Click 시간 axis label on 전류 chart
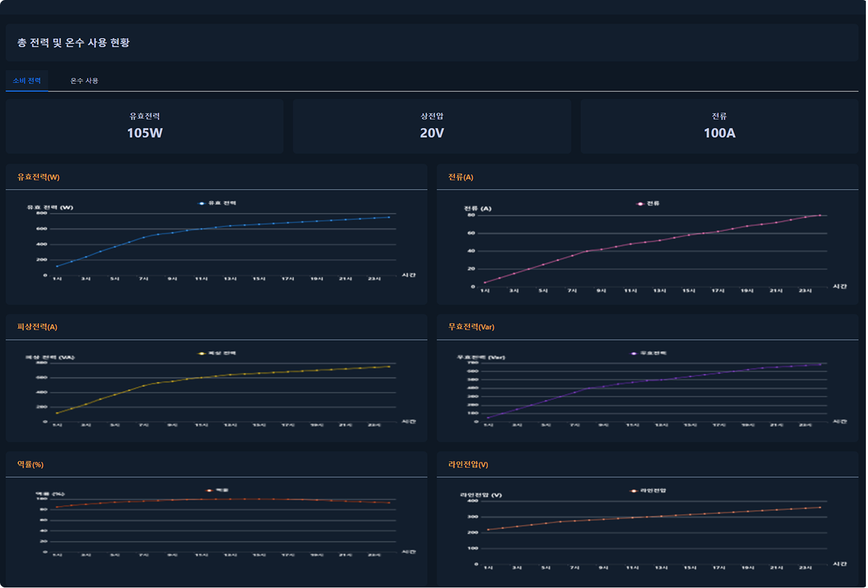Viewport: 868px width, 588px height. [840, 286]
